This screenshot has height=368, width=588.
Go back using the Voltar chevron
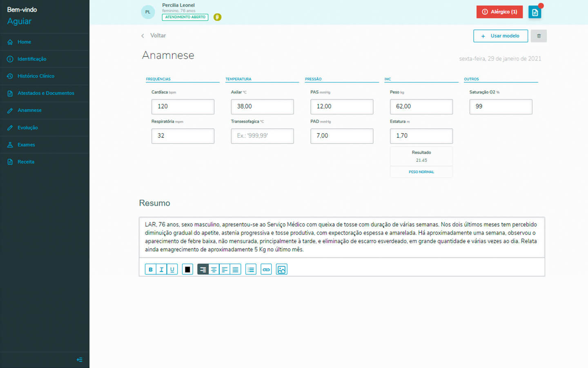pyautogui.click(x=143, y=36)
